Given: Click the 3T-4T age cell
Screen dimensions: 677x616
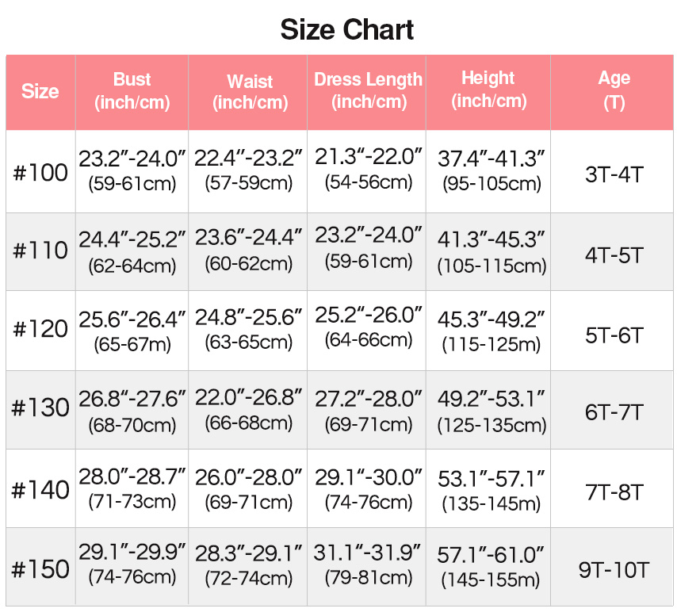Looking at the screenshot, I should tap(614, 174).
